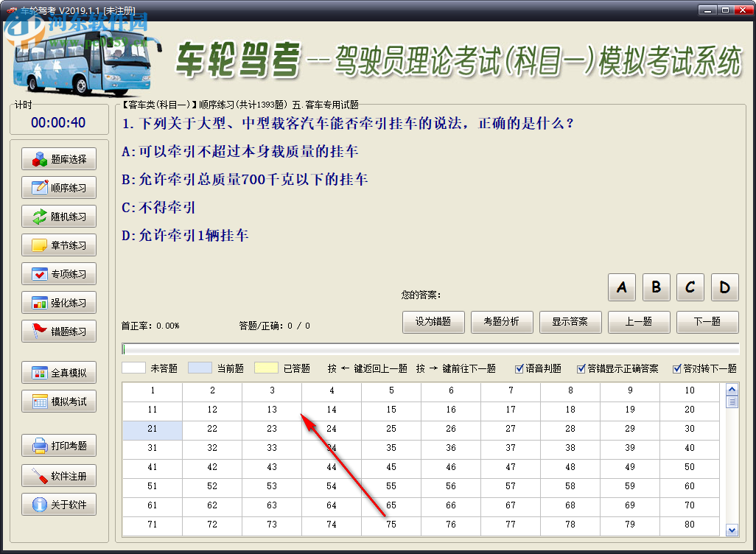The height and width of the screenshot is (554, 756).
Task: Jump to question 71 in grid
Action: click(x=153, y=526)
